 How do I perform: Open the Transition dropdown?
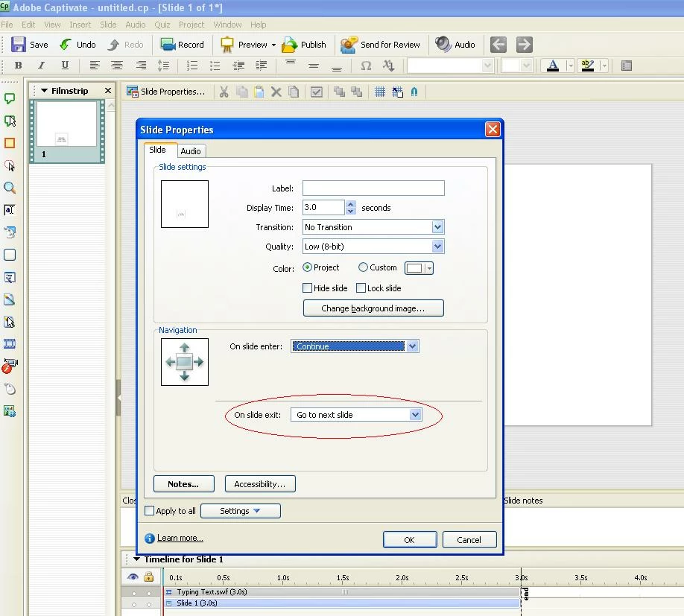pyautogui.click(x=437, y=226)
